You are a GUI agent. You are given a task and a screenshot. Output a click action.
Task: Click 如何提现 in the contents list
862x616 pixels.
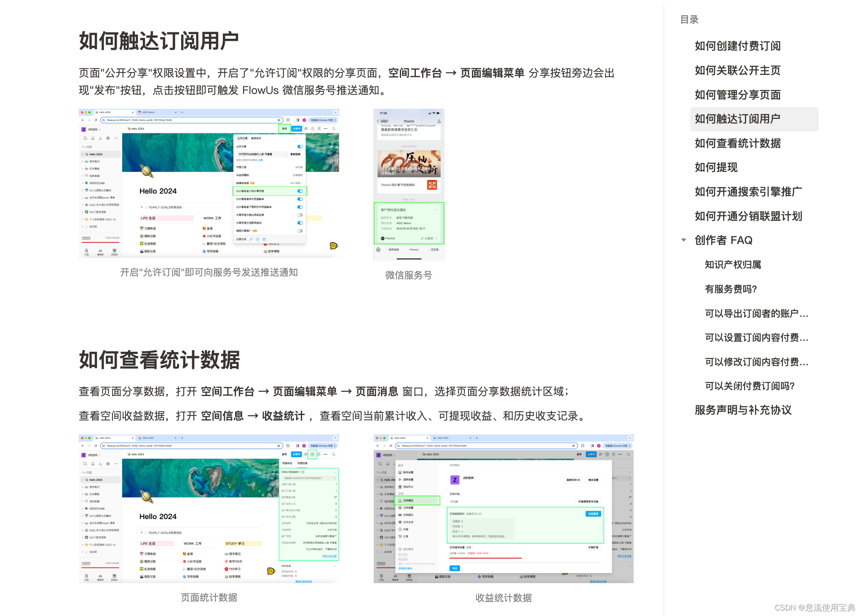[x=716, y=167]
